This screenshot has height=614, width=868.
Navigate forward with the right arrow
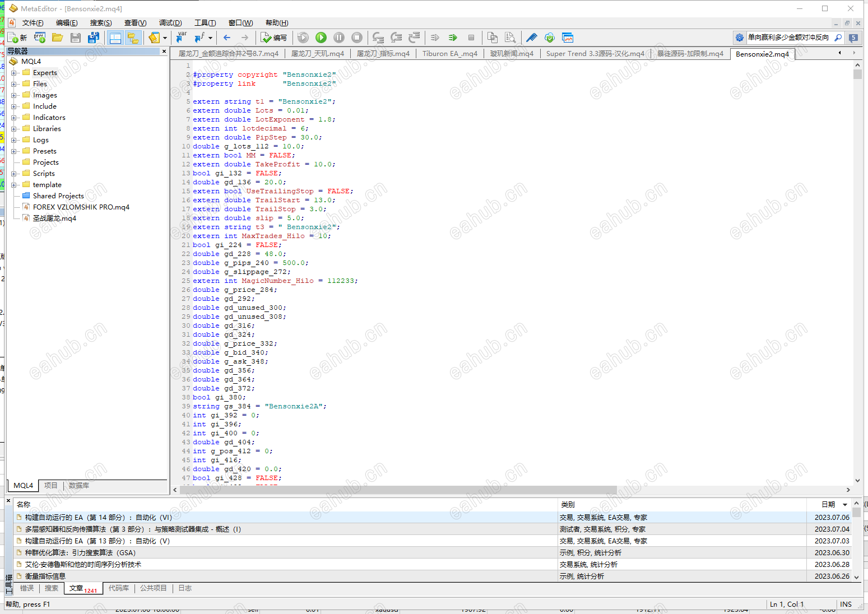[245, 38]
